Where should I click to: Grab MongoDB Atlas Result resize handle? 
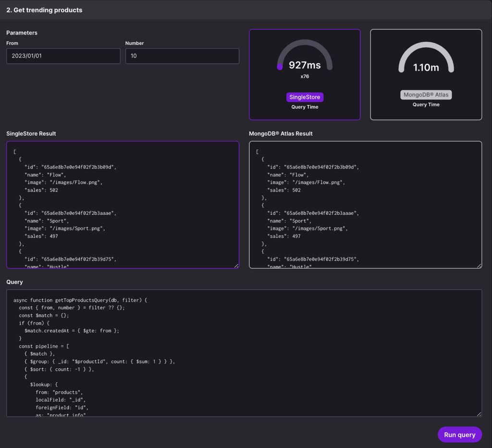pos(479,266)
